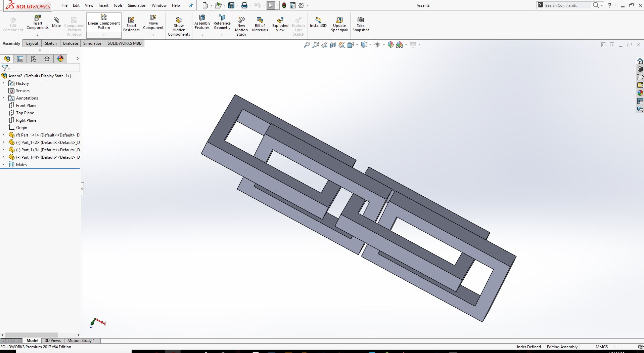This screenshot has height=353, width=644.
Task: Expand the Annotations tree node
Action: [3, 98]
